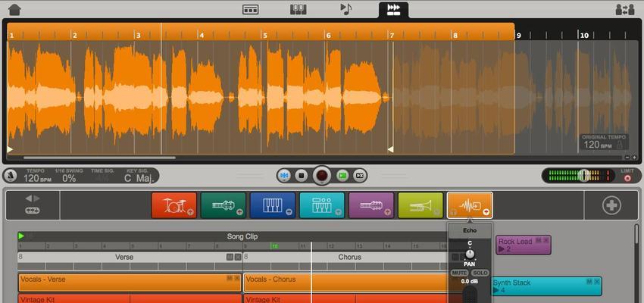Click the headphones icon on the Audio track
This screenshot has height=303, width=644.
(x=454, y=212)
